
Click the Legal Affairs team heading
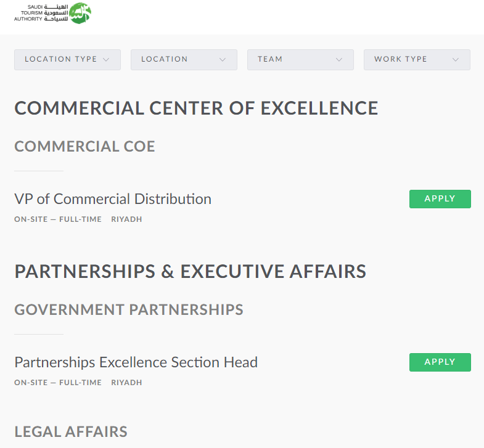coord(71,431)
